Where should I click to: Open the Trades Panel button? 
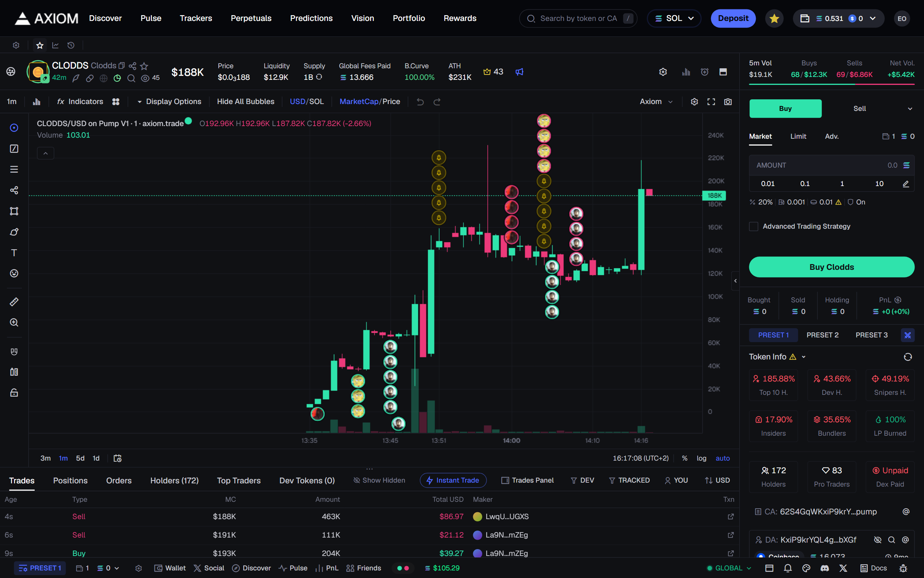tap(527, 480)
